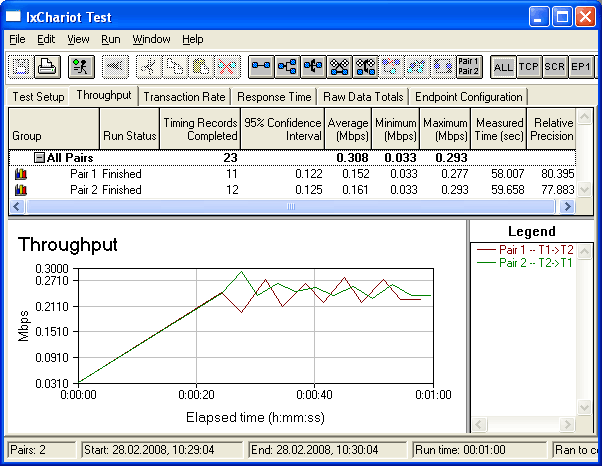Click the Run Status column header
The width and height of the screenshot is (602, 466).
pyautogui.click(x=129, y=129)
